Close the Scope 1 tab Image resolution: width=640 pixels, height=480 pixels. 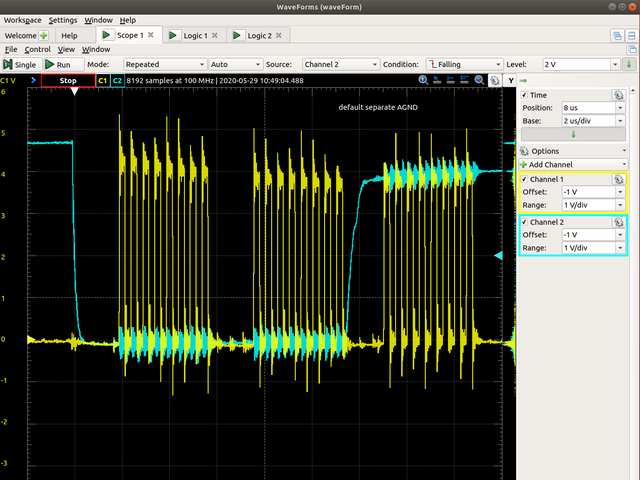coord(151,35)
